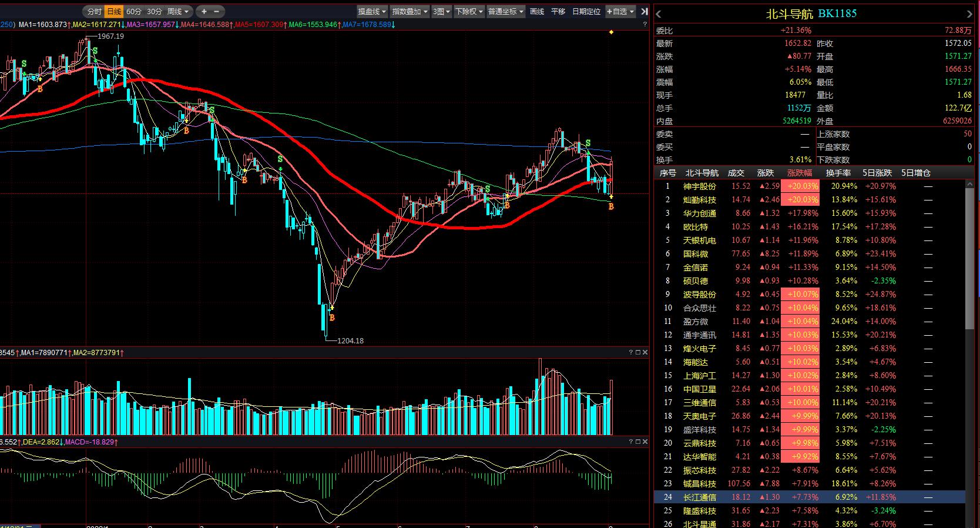Select stock 华力创通 in the list

(700, 213)
